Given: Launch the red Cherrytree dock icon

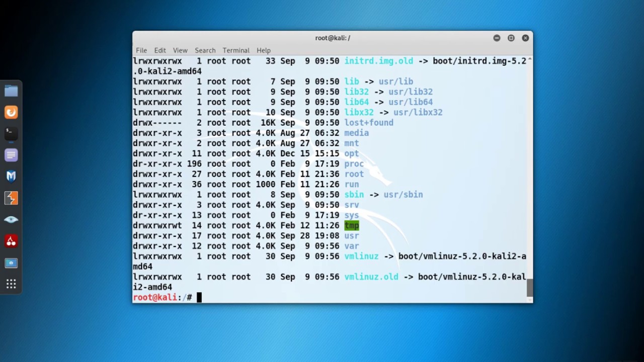Looking at the screenshot, I should pos(11,241).
